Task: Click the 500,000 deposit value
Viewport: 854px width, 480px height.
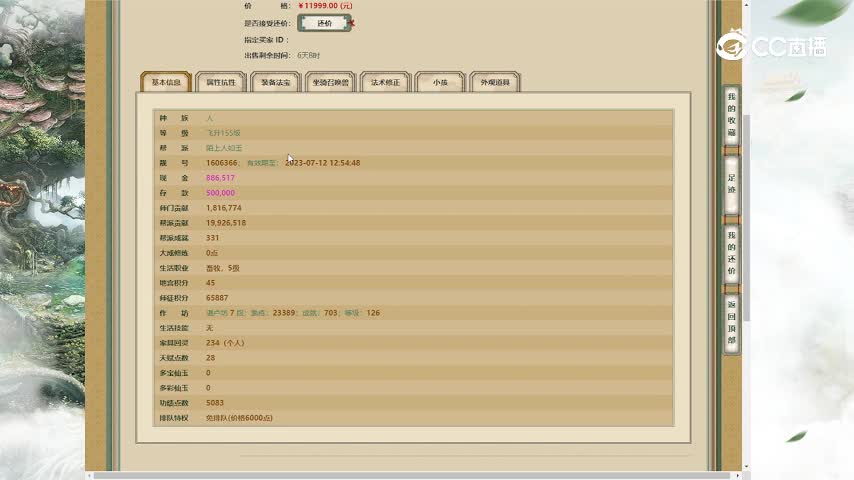Action: click(x=220, y=193)
